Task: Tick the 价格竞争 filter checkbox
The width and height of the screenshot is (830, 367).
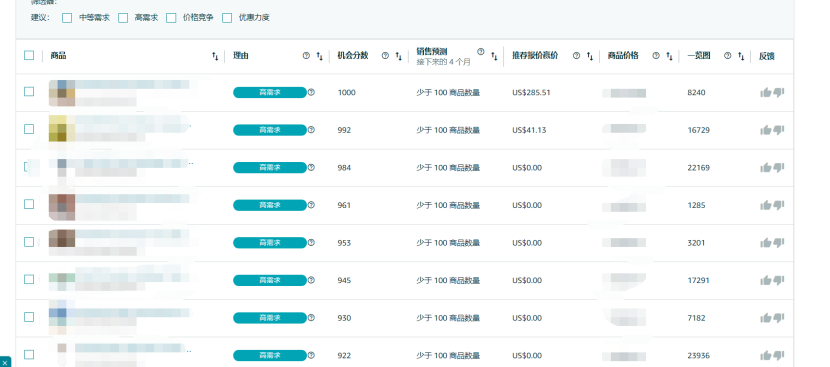Action: point(171,18)
